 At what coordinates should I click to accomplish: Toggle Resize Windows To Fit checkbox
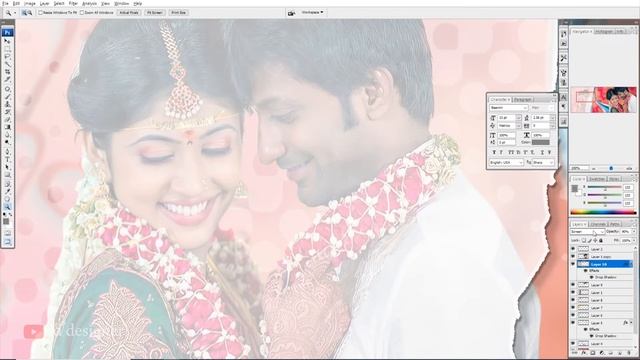point(40,13)
